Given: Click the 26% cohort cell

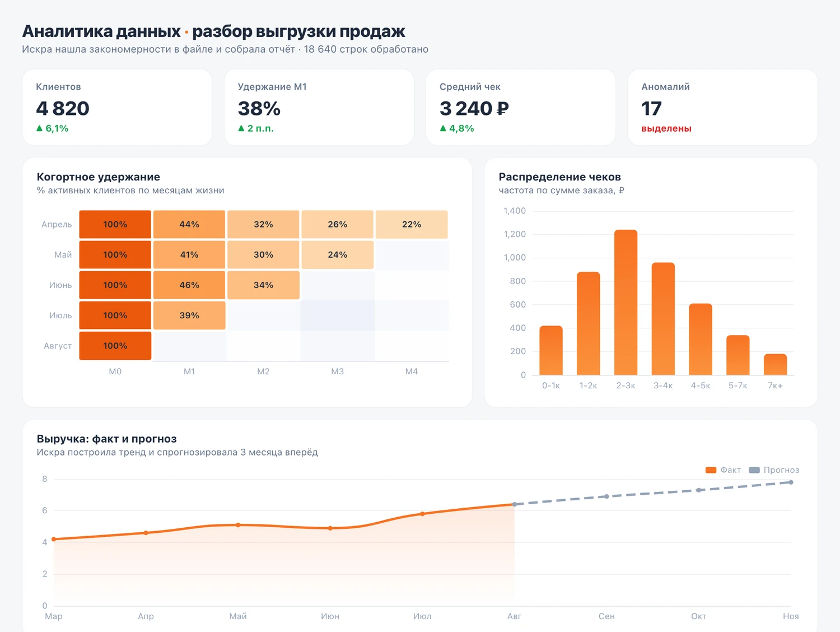Looking at the screenshot, I should 338,224.
